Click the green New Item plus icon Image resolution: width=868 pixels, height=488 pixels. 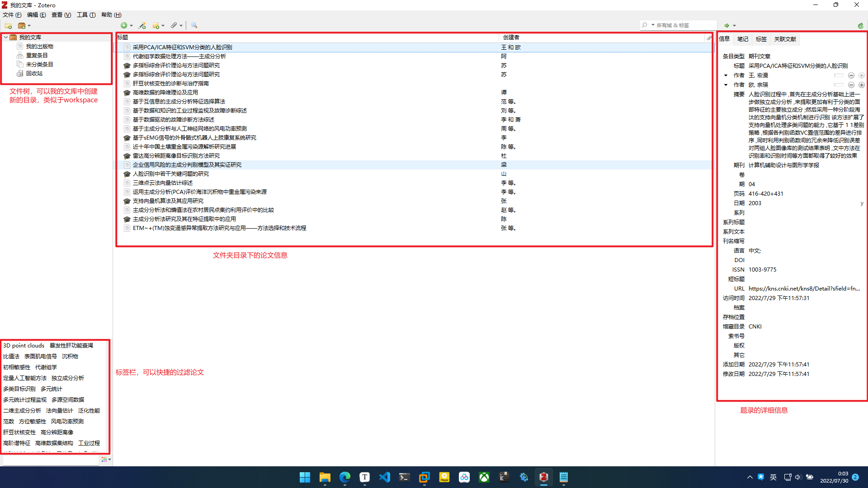pos(124,26)
